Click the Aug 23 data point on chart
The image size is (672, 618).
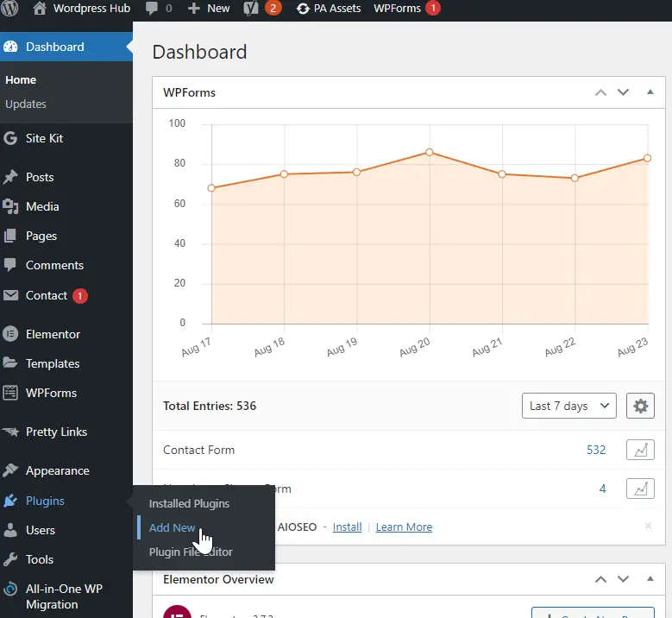(648, 158)
